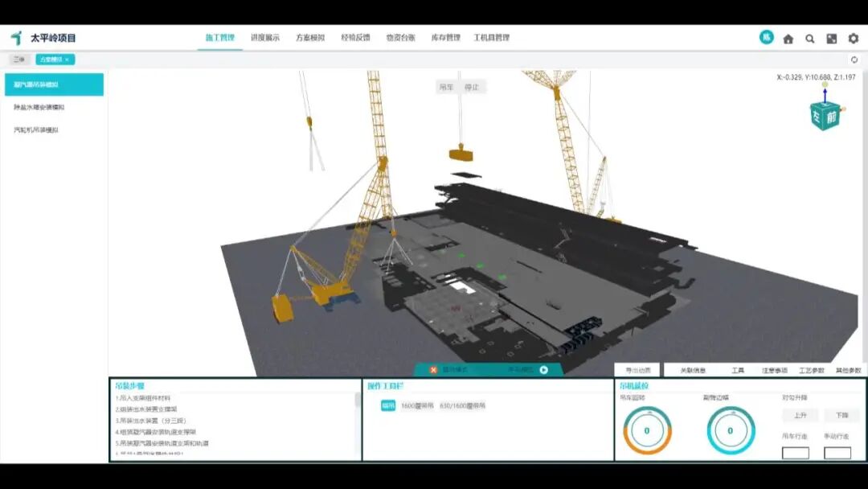Click the user avatar icon

tap(767, 37)
